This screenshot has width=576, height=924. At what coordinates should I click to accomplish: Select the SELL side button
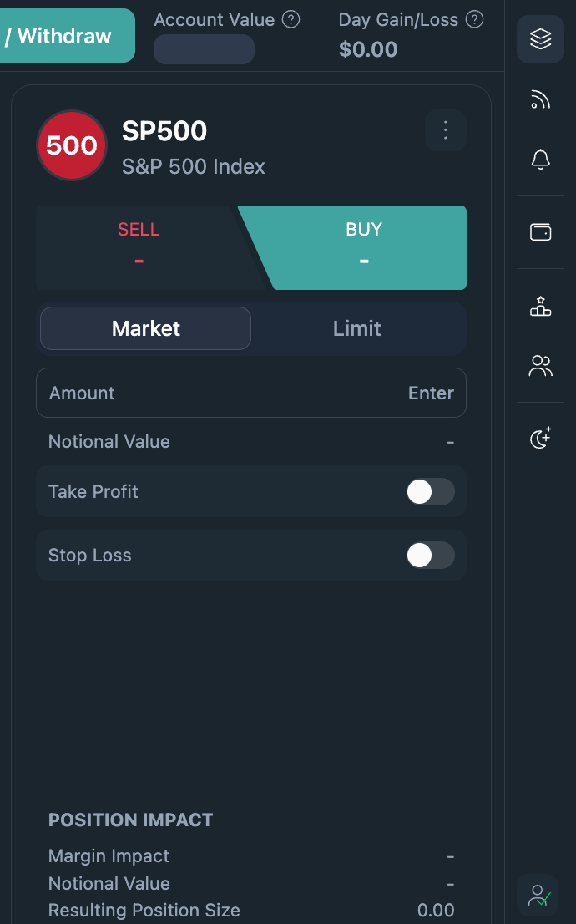[139, 247]
